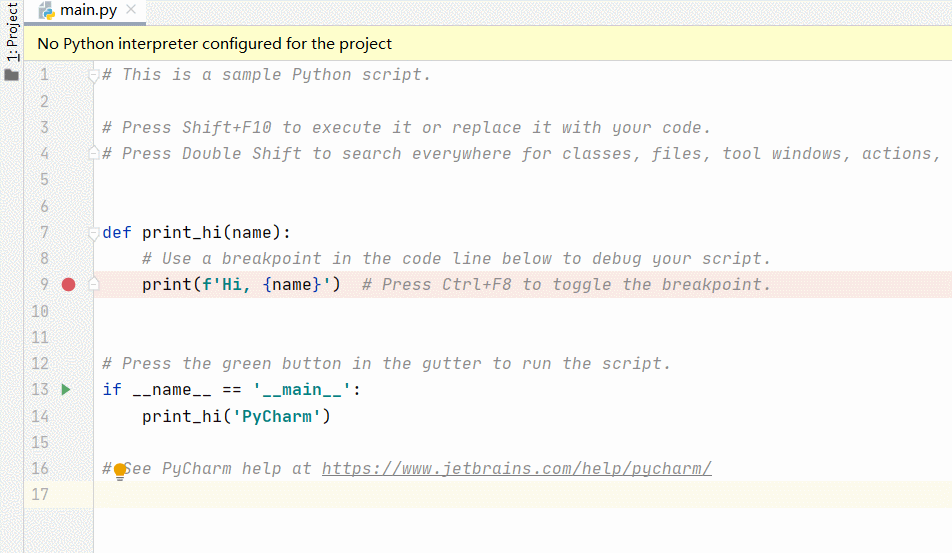Open the folder icon below the Project label
This screenshot has width=952, height=553.
[x=12, y=75]
